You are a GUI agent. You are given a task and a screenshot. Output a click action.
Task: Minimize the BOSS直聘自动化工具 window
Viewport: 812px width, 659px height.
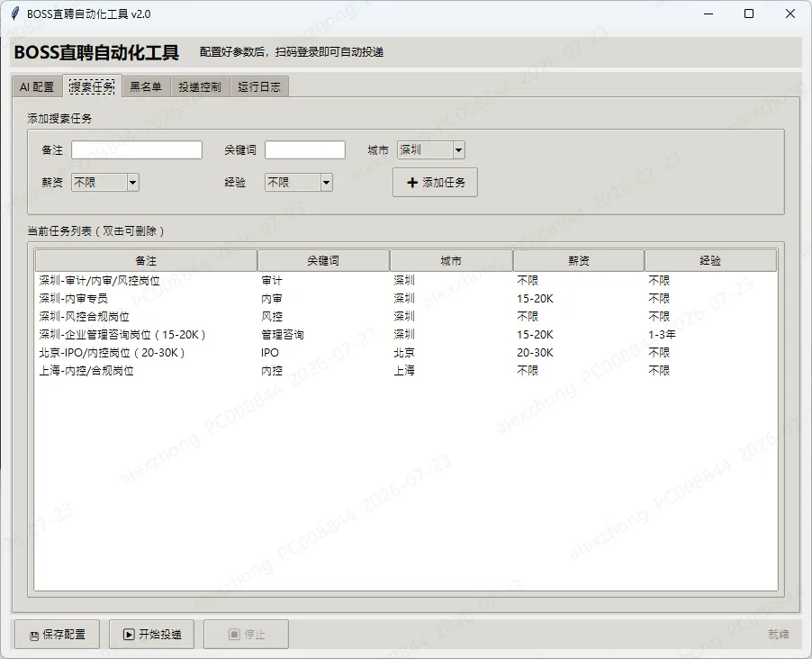pos(708,14)
